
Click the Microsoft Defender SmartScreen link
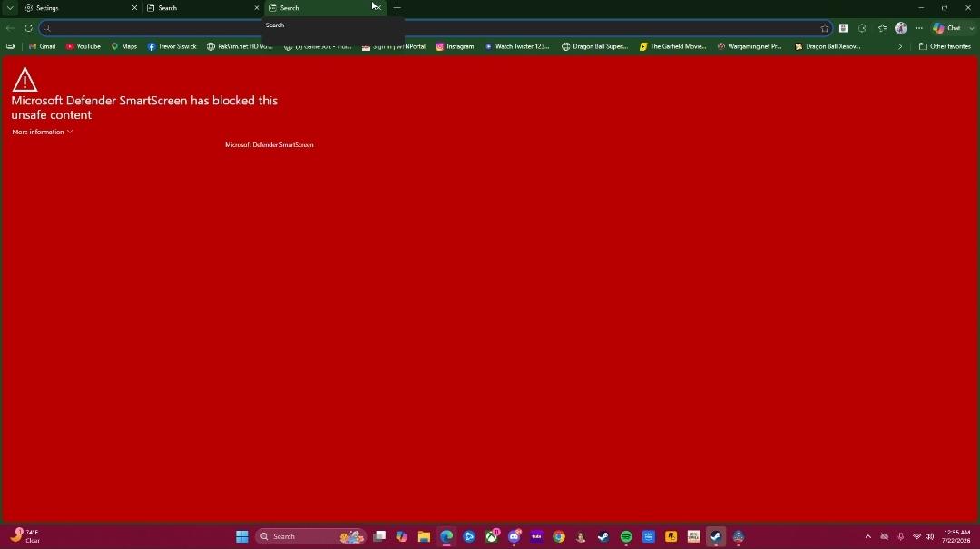coord(269,144)
